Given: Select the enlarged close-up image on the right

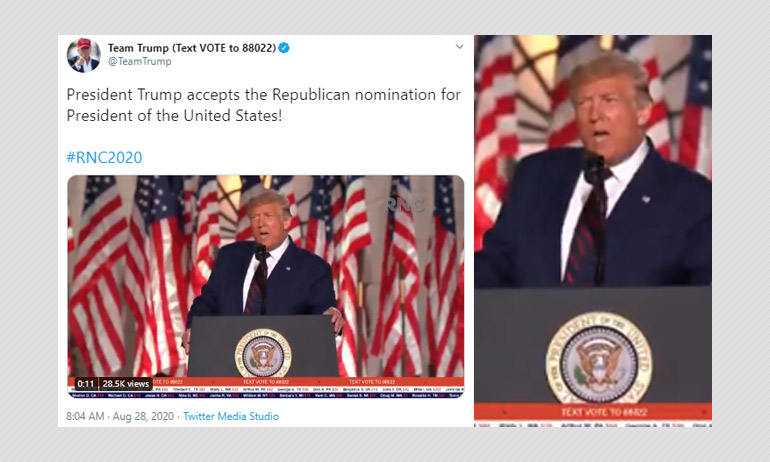Looking at the screenshot, I should [593, 231].
